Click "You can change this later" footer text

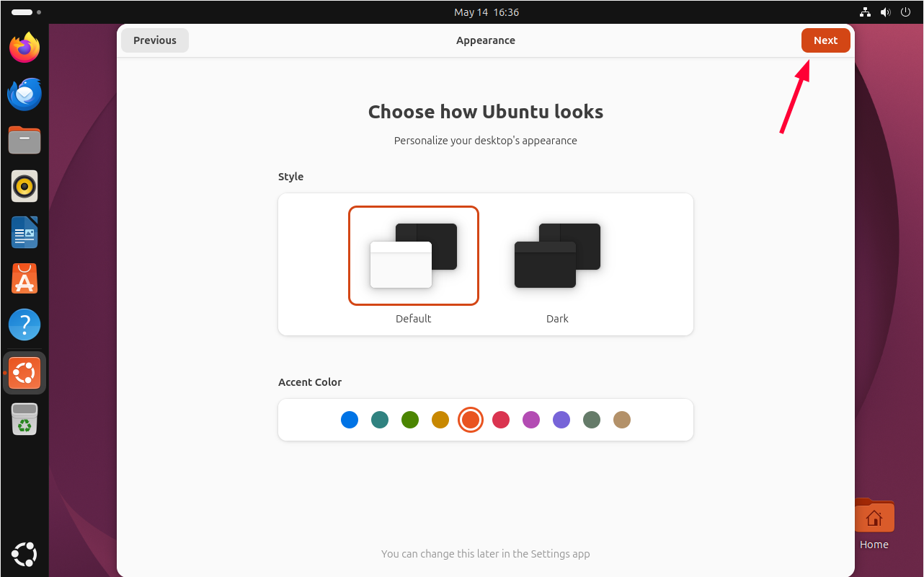coord(486,554)
